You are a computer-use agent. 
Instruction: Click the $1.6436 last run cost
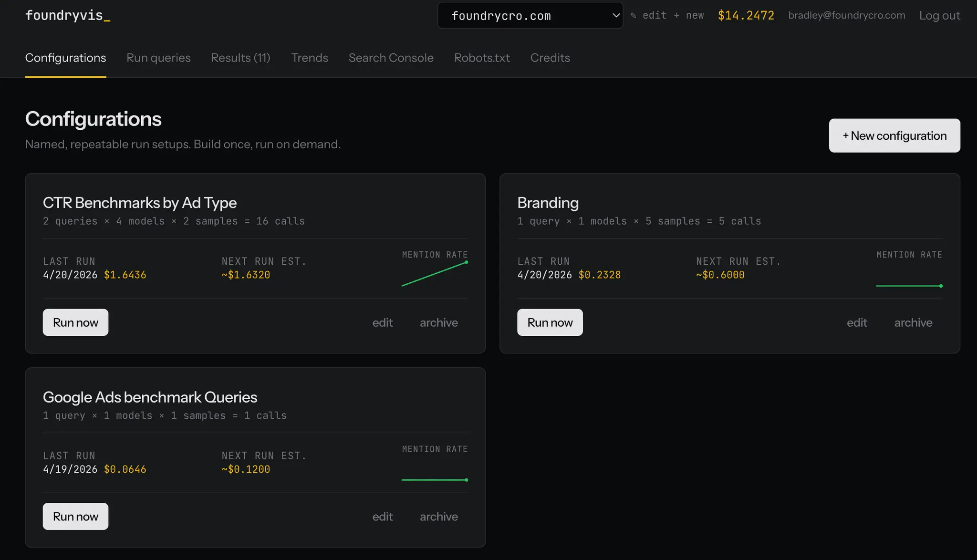click(x=125, y=275)
